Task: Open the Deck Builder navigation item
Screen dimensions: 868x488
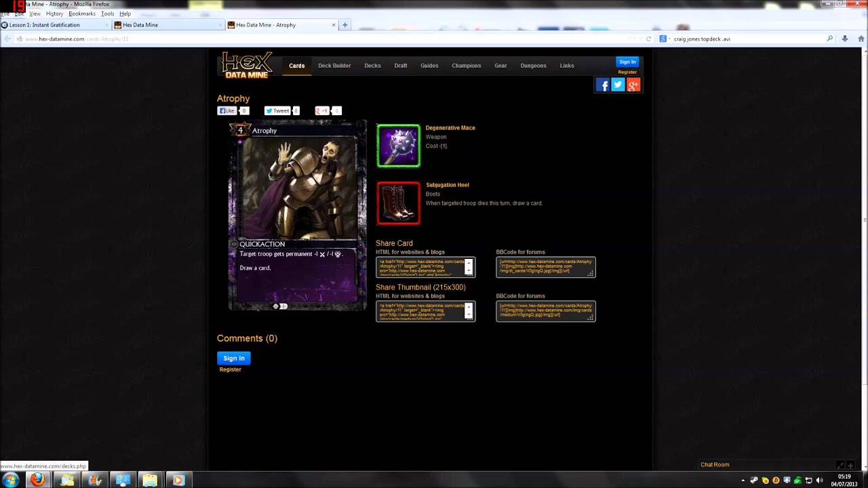Action: pos(334,66)
